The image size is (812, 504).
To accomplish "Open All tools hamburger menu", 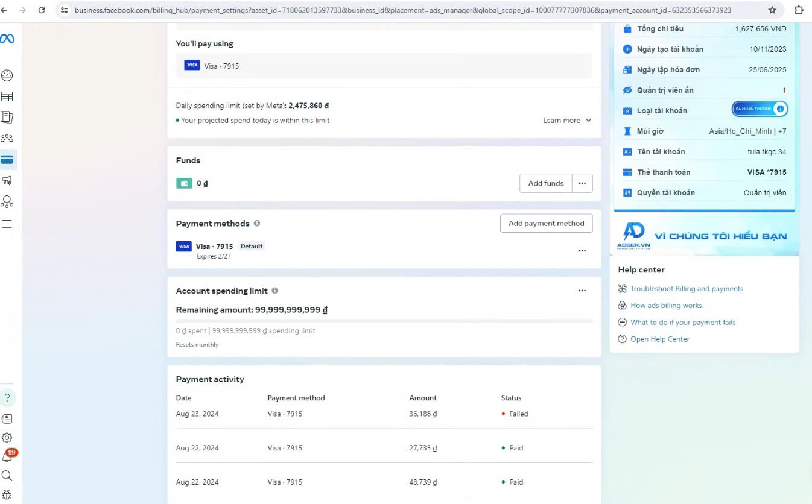I will click(7, 224).
